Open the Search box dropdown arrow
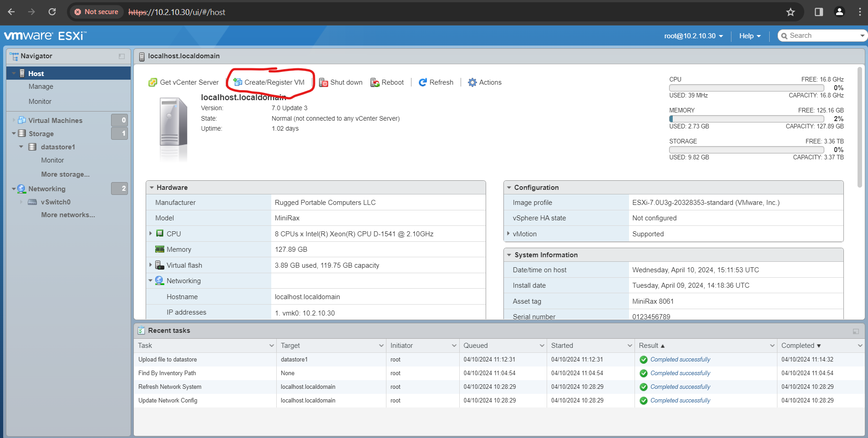This screenshot has width=868, height=438. tap(862, 36)
